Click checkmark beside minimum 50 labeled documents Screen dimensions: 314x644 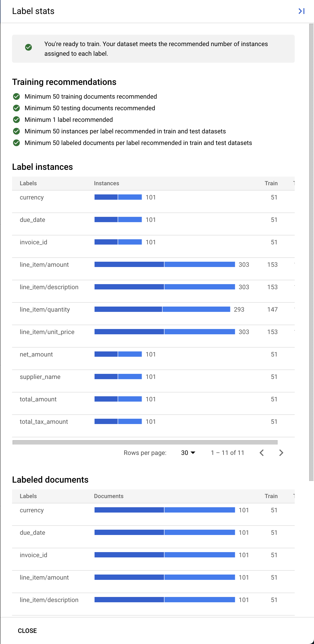pyautogui.click(x=16, y=143)
